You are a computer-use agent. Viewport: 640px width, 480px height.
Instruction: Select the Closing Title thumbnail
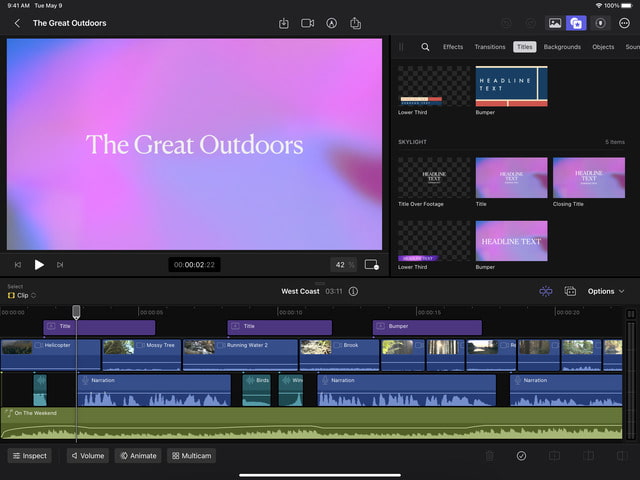click(588, 177)
